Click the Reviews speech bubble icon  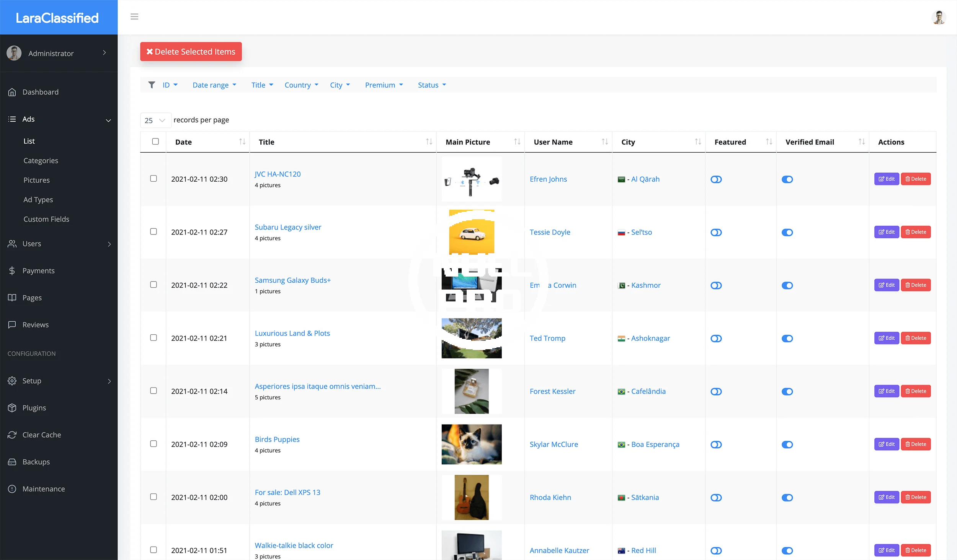12,325
